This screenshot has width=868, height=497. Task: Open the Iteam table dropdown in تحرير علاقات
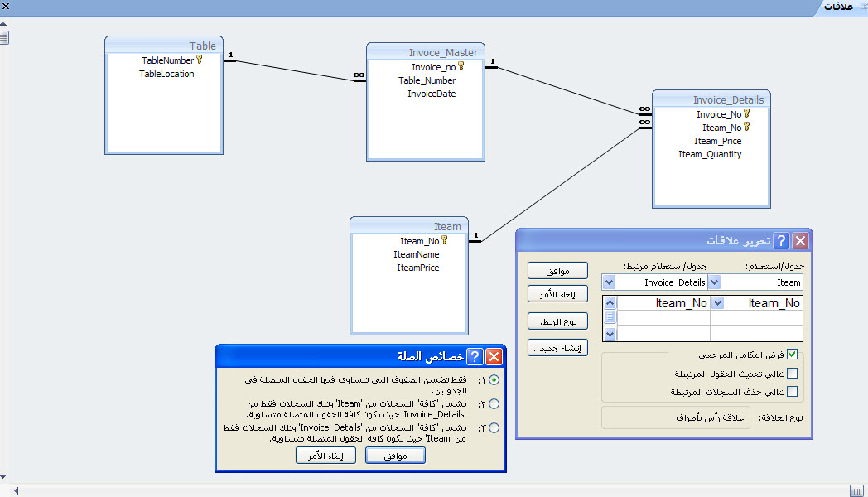(715, 282)
